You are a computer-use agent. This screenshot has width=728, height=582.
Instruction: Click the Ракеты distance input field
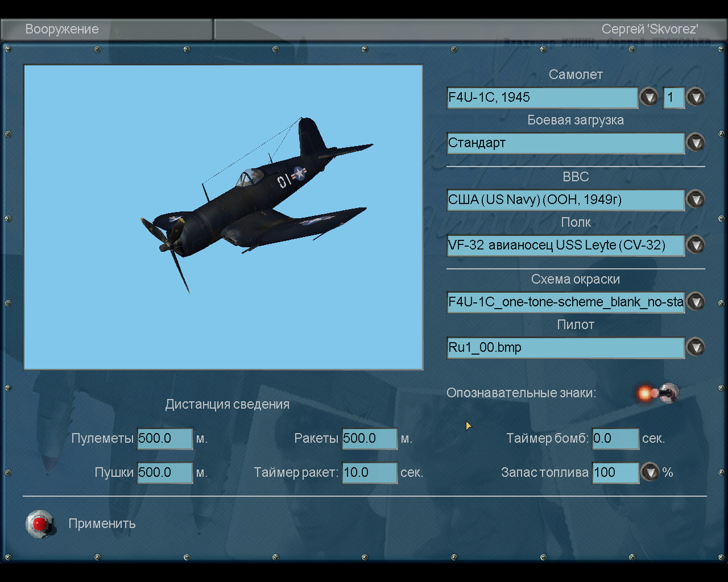[x=369, y=438]
